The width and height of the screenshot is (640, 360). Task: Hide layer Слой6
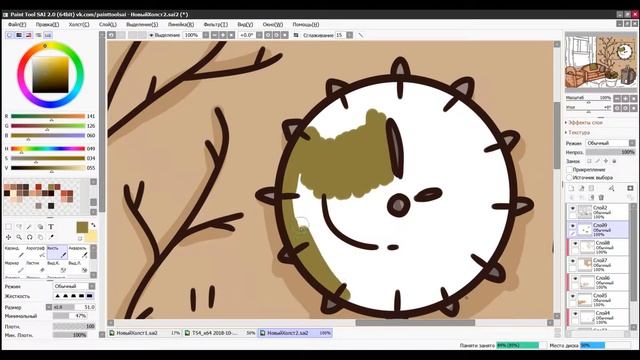(x=575, y=279)
